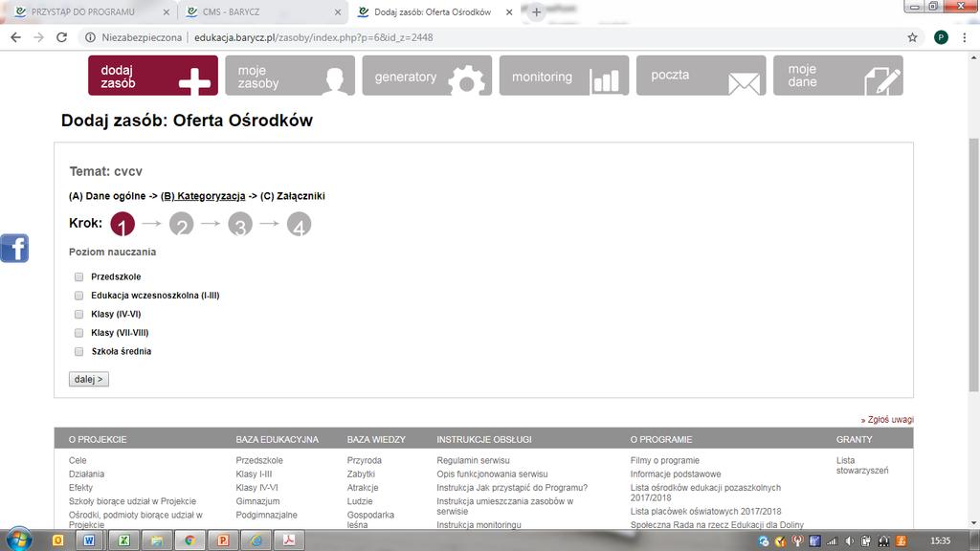Go back with the browser back arrow
The height and width of the screenshot is (551, 980).
[15, 37]
